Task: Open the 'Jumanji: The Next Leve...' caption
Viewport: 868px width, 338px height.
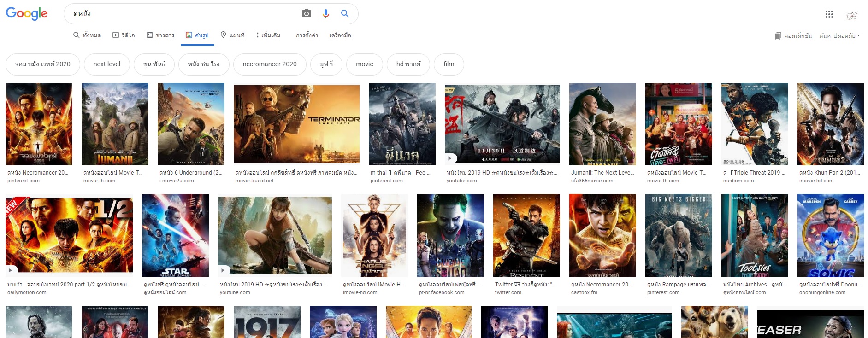Action: [x=602, y=173]
